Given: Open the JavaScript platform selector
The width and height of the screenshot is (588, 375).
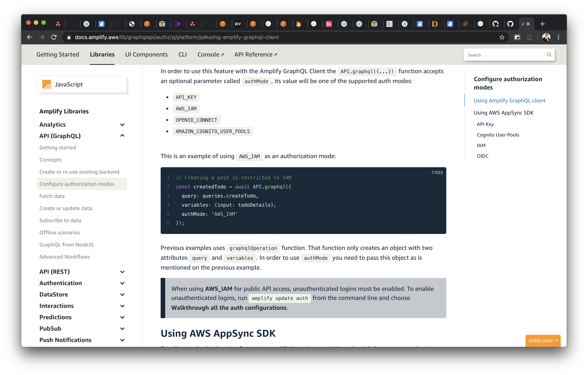Looking at the screenshot, I should [x=82, y=84].
